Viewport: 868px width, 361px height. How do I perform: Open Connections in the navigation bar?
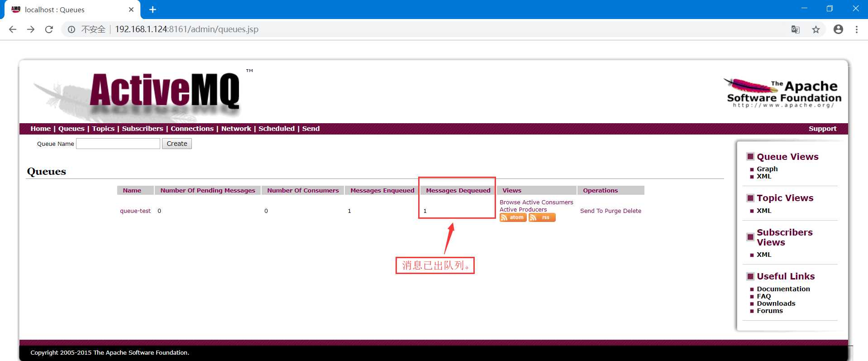(192, 129)
